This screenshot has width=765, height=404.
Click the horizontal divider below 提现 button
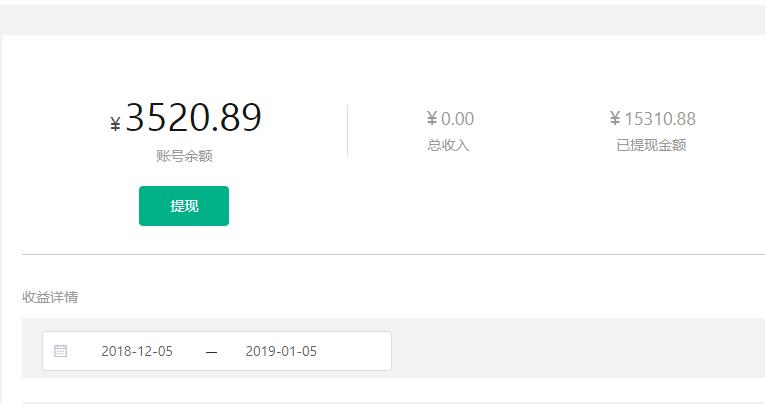[400, 254]
